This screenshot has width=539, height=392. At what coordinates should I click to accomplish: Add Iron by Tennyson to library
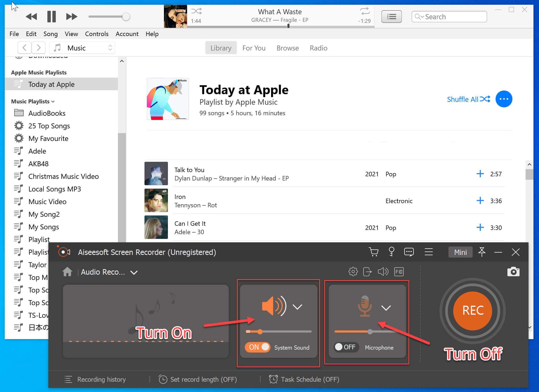coord(480,200)
